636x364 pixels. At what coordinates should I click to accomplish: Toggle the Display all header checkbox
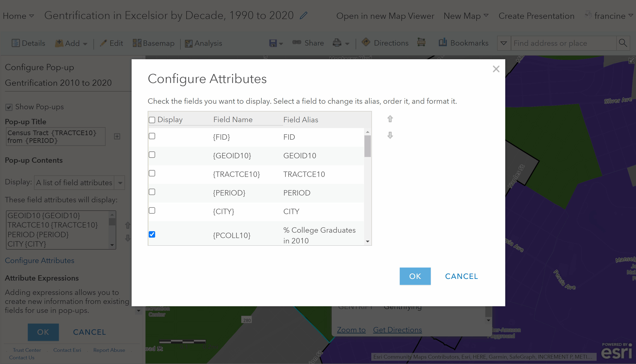click(x=152, y=120)
